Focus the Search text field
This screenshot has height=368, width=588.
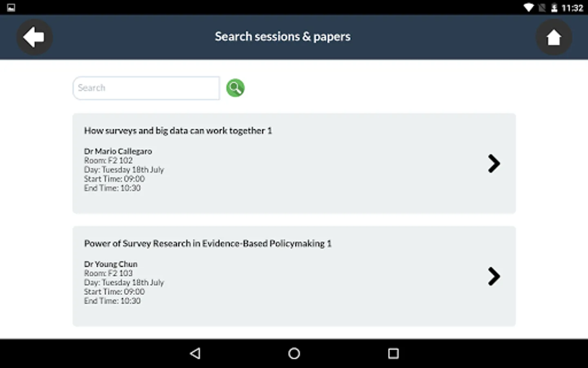pos(146,88)
